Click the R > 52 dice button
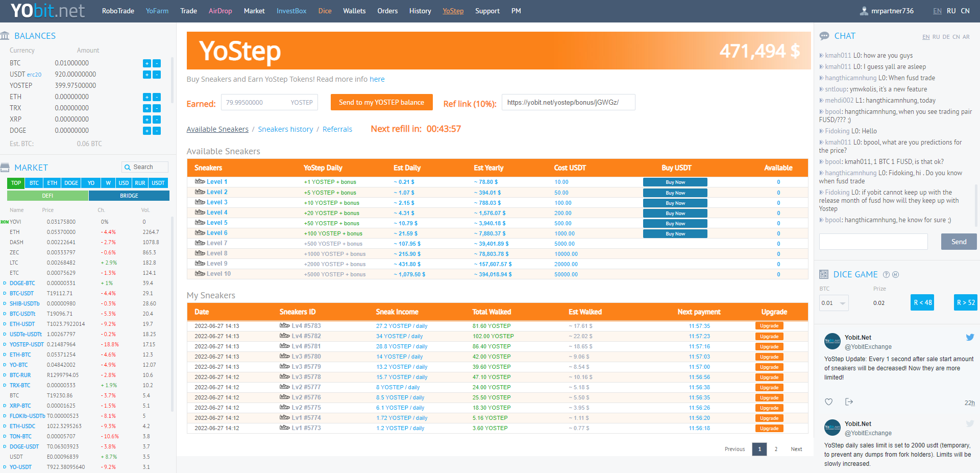The height and width of the screenshot is (473, 980). pyautogui.click(x=966, y=302)
